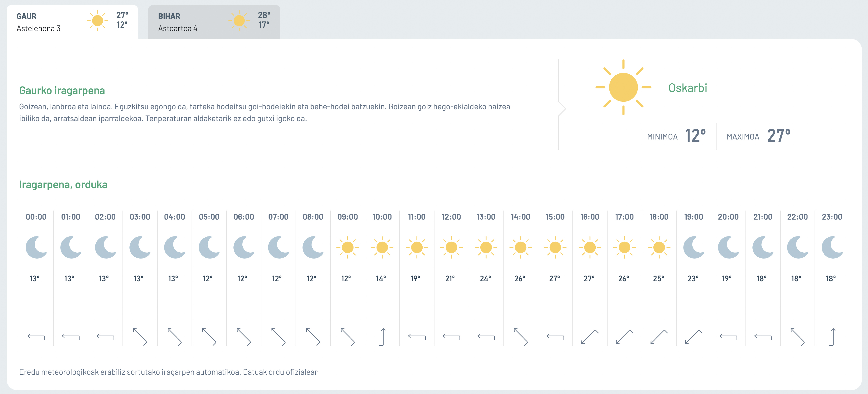
Task: Click the wind arrow at 14:00
Action: pyautogui.click(x=521, y=337)
